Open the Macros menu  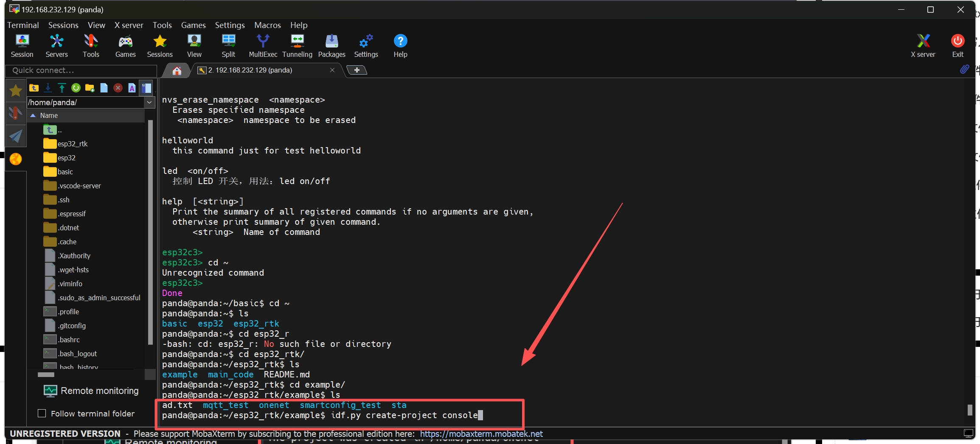[267, 25]
